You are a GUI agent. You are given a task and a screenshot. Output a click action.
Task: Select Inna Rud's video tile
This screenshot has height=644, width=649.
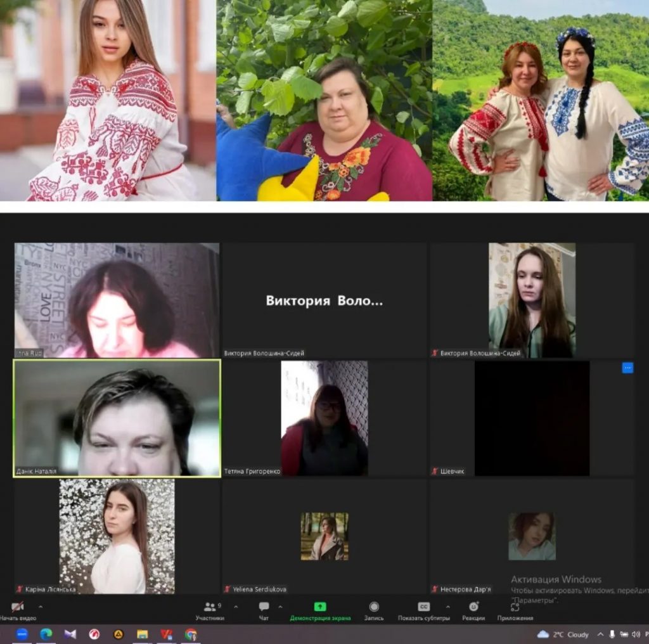(117, 300)
